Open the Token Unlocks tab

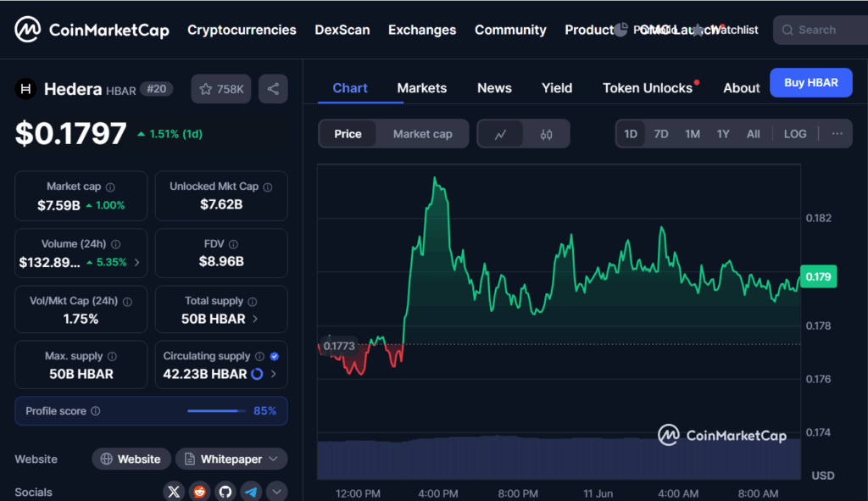click(x=648, y=88)
